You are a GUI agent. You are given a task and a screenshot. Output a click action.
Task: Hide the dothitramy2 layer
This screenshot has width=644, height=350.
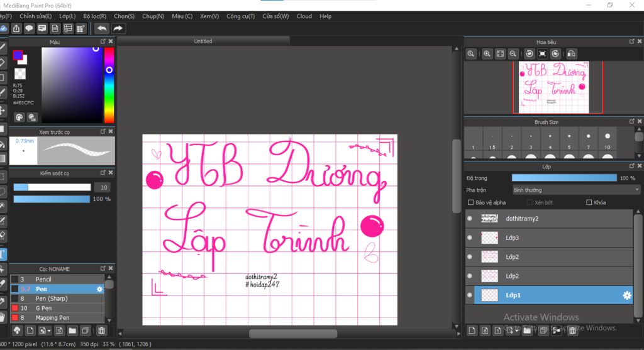470,219
